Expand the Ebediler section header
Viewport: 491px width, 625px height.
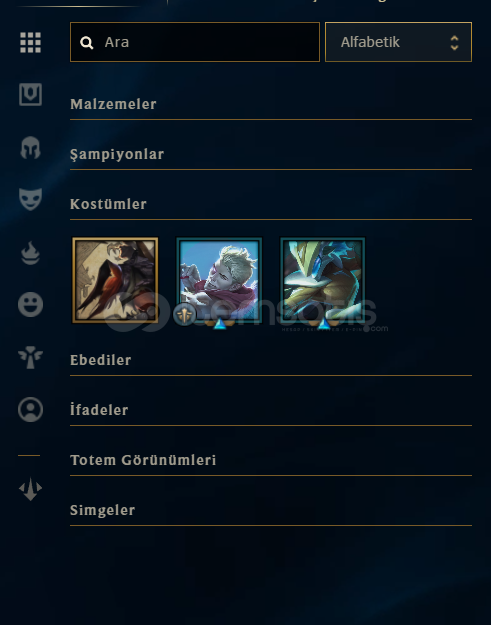coord(271,360)
